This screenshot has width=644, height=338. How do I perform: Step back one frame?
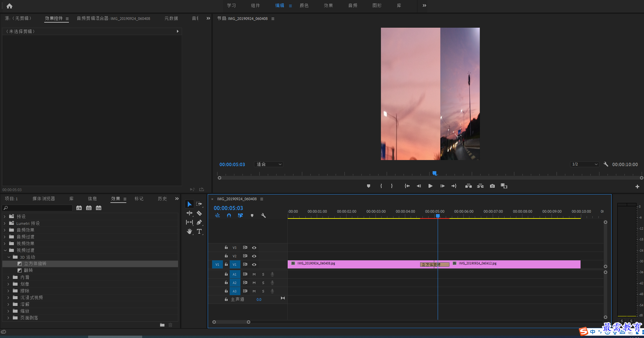coord(419,186)
